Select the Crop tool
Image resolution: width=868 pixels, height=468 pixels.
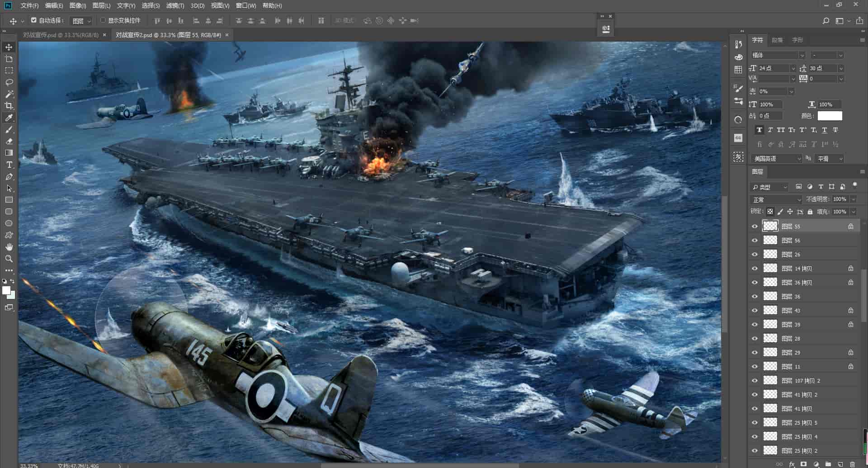[9, 106]
